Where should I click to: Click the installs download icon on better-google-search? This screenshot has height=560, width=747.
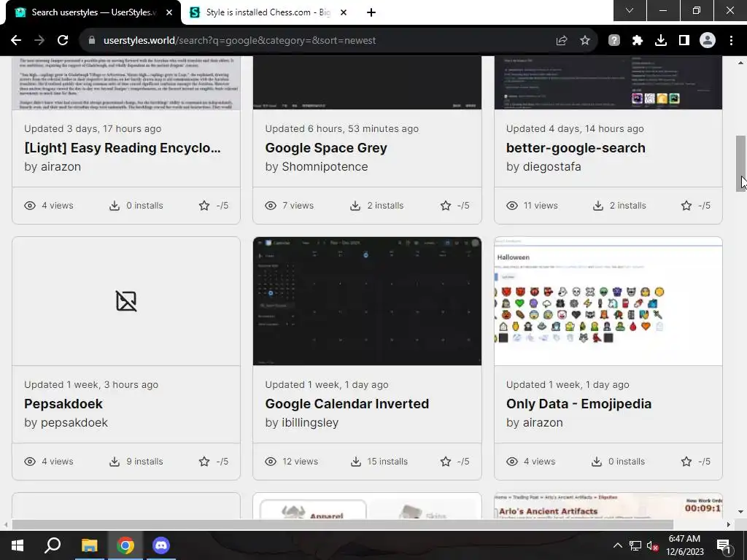(x=598, y=206)
